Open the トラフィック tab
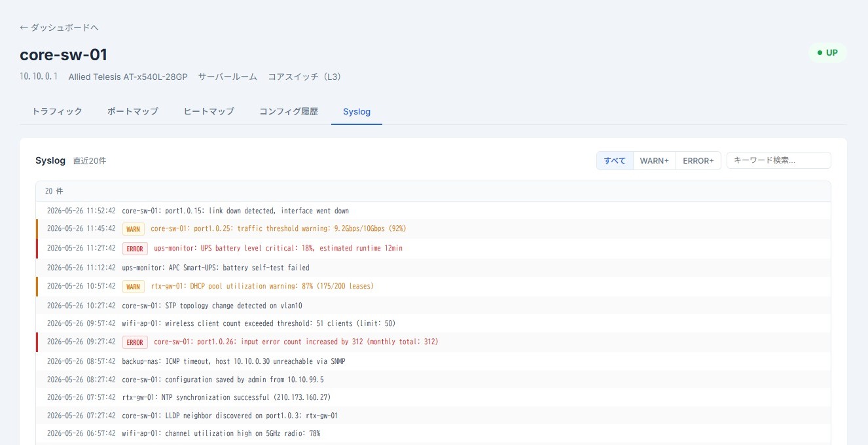Image resolution: width=868 pixels, height=445 pixels. pyautogui.click(x=58, y=111)
